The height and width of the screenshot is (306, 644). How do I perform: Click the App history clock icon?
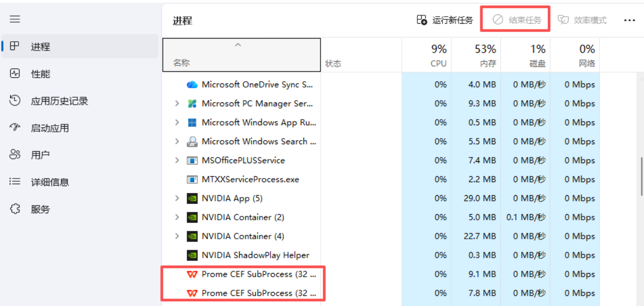click(x=15, y=101)
